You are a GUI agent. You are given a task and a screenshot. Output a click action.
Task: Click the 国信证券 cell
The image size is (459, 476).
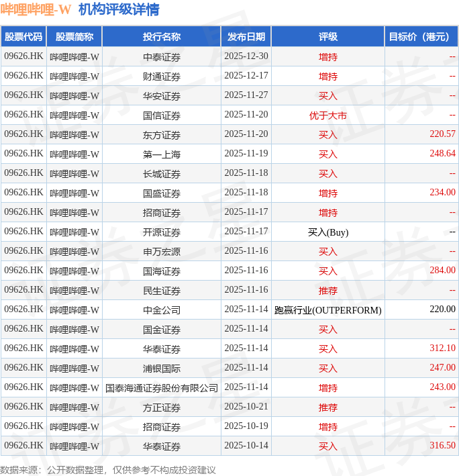pos(162,115)
